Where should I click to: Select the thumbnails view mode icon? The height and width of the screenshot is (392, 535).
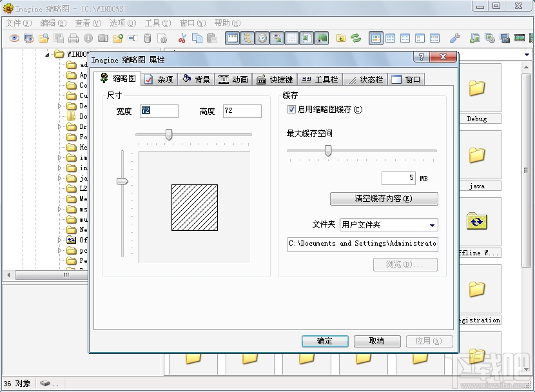(376, 38)
